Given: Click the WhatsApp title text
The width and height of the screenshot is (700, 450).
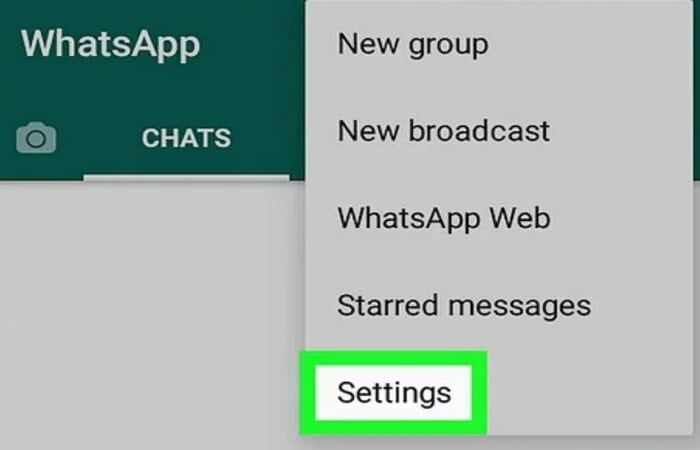Looking at the screenshot, I should (x=110, y=45).
